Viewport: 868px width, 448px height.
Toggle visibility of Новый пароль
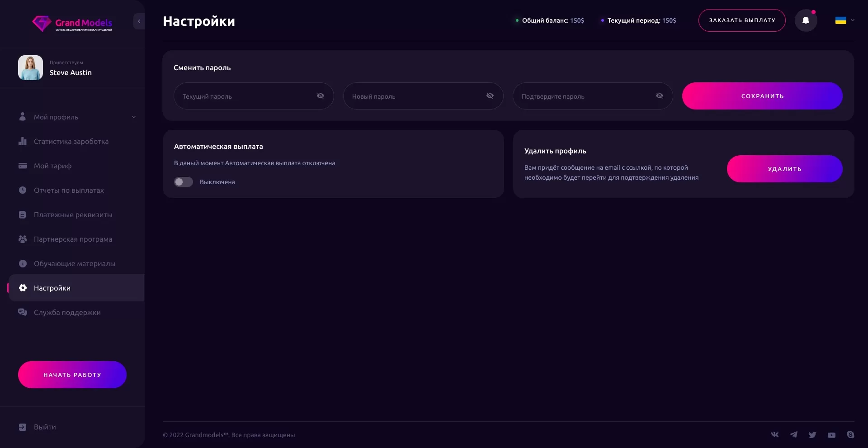490,95
